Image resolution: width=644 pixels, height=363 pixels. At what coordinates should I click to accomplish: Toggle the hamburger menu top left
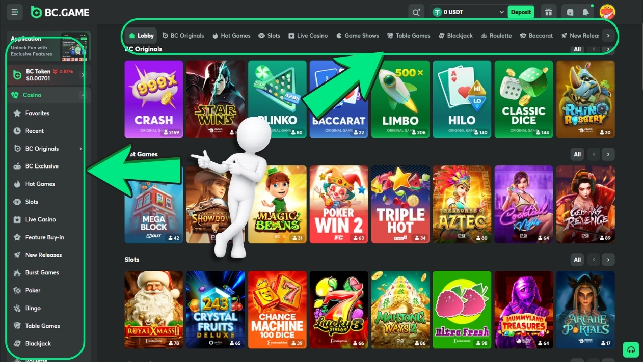pyautogui.click(x=14, y=11)
